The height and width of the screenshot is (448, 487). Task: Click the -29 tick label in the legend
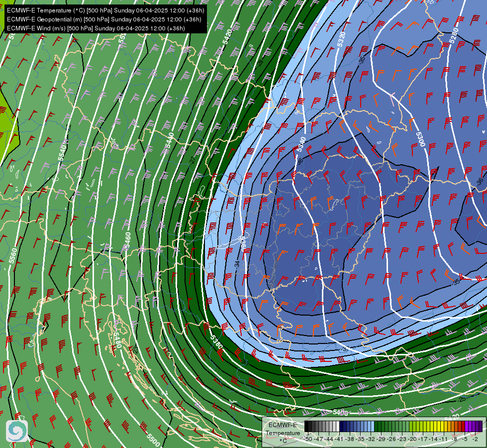(x=382, y=439)
